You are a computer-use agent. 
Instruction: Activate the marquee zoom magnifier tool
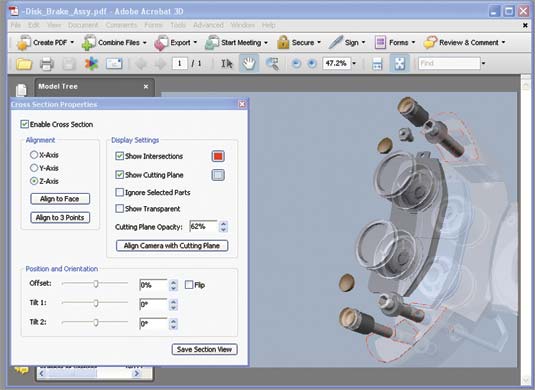click(272, 64)
